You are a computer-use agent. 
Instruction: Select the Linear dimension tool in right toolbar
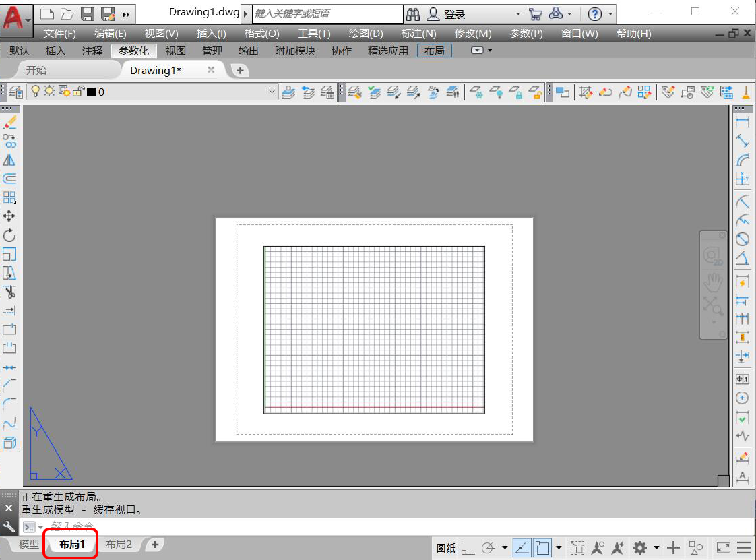743,122
